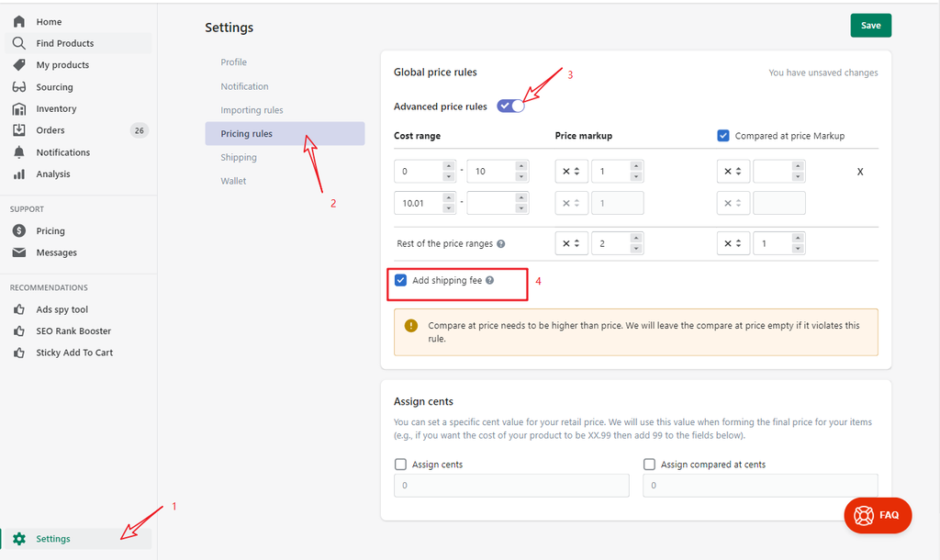Screen dimensions: 940x560
Task: Click help icon beside Add shipping fee
Action: [x=489, y=280]
